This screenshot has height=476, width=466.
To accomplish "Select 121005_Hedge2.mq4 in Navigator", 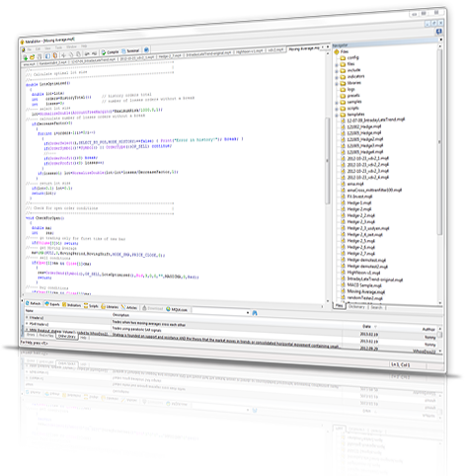I will (x=365, y=139).
